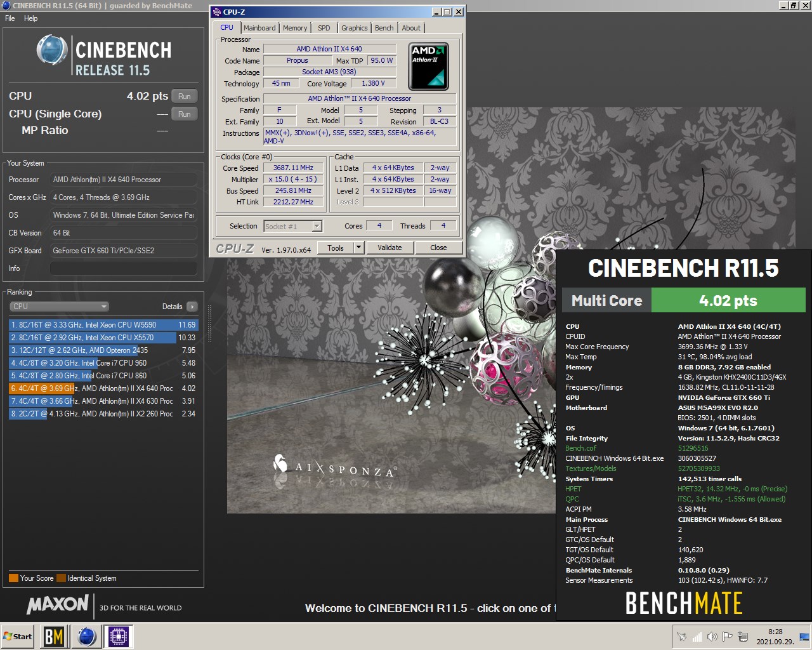Click the Validate button in CPU-Z
The width and height of the screenshot is (812, 650).
click(390, 248)
